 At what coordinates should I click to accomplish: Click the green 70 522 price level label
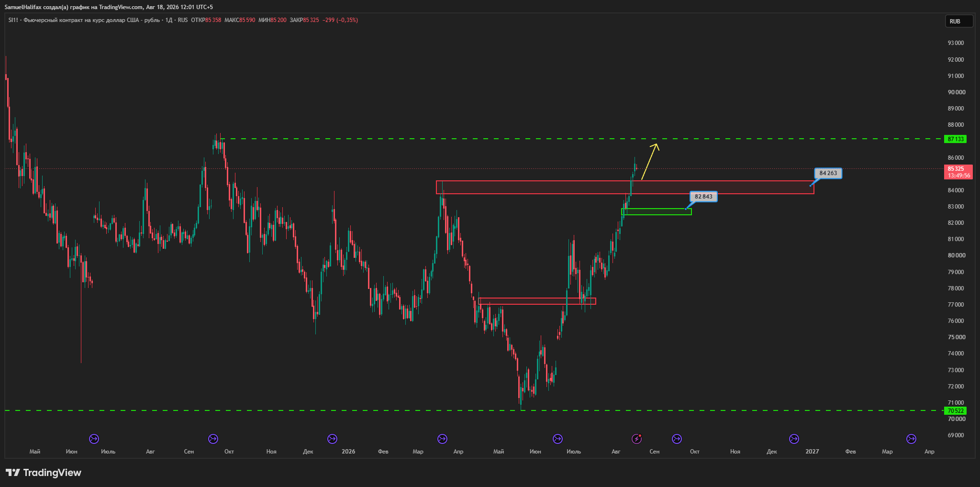[x=955, y=410]
